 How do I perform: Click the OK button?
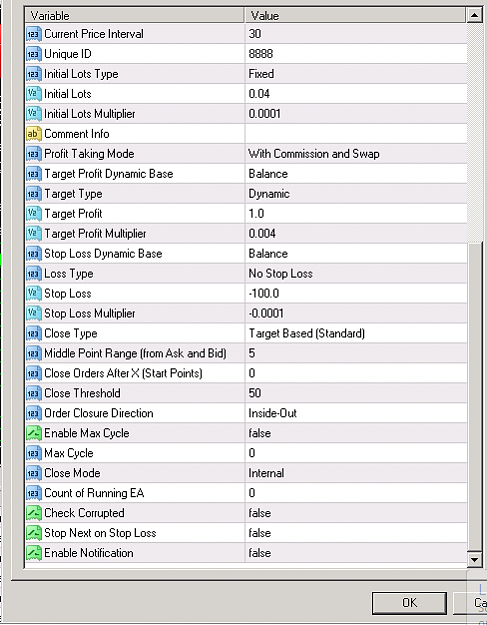(x=409, y=603)
